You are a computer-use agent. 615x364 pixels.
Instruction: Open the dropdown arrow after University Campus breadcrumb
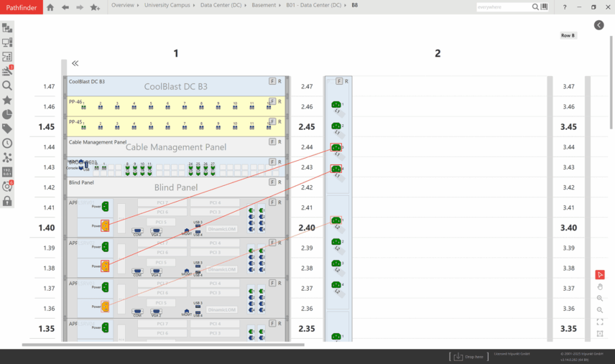(x=193, y=5)
